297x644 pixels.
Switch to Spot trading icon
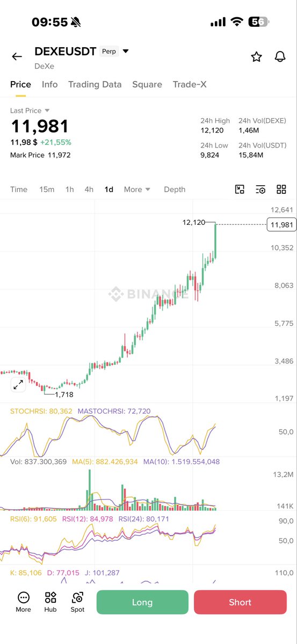tap(78, 602)
